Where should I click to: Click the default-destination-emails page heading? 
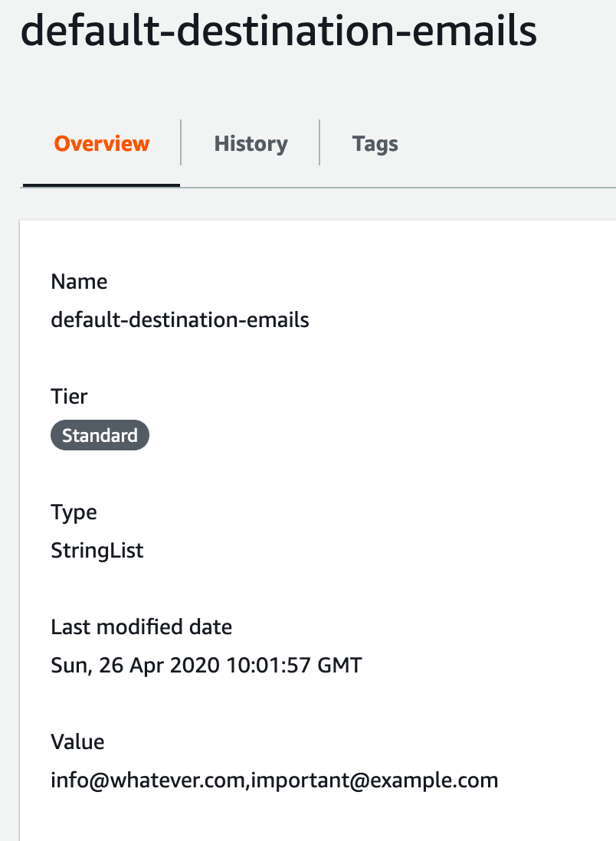pyautogui.click(x=279, y=32)
